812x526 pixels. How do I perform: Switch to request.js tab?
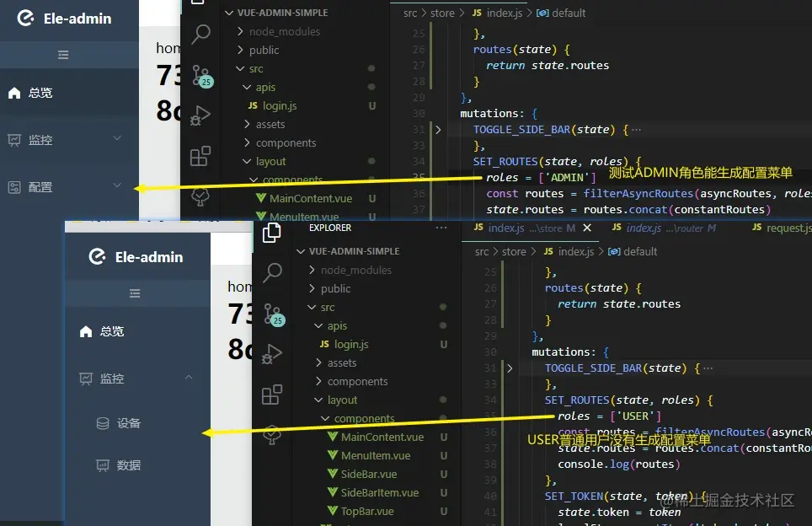(782, 228)
